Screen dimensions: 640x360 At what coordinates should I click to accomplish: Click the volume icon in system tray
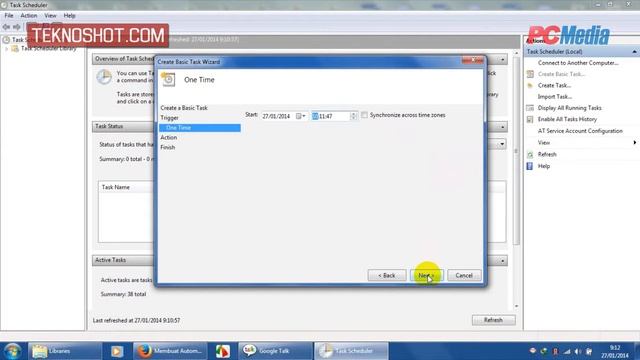tap(578, 351)
